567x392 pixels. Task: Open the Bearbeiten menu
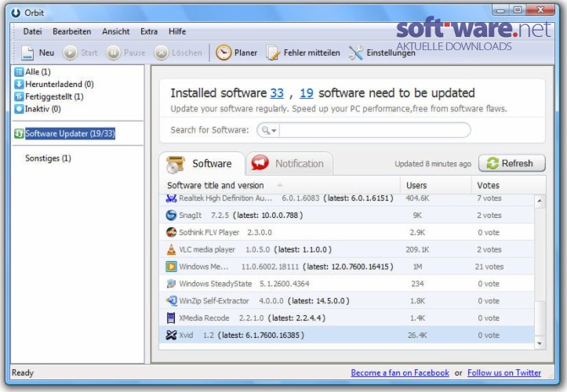click(x=71, y=31)
